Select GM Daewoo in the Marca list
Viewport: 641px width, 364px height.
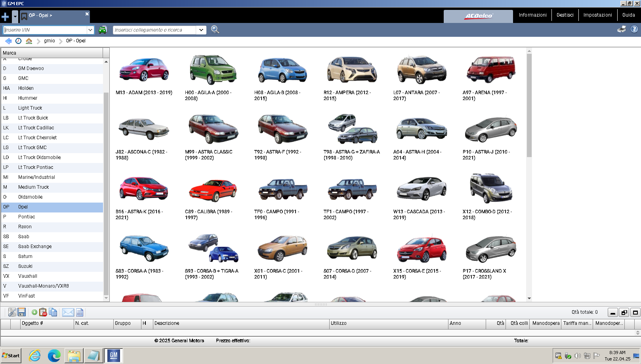[x=52, y=68]
